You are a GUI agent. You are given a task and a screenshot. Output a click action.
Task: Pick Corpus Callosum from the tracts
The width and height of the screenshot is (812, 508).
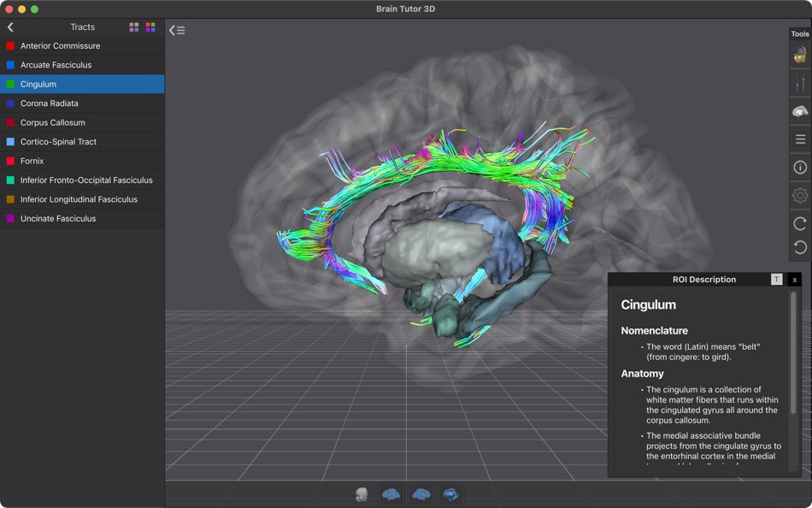[x=82, y=123]
